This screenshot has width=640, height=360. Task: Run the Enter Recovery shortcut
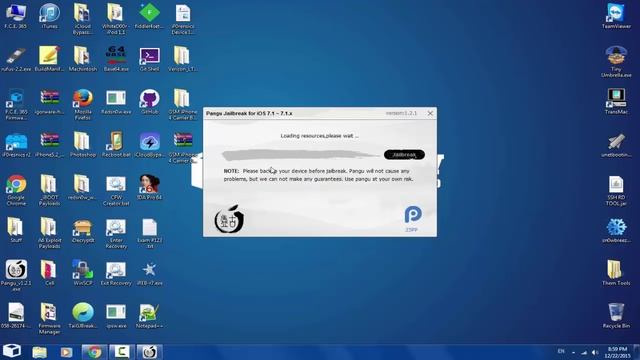point(116,233)
